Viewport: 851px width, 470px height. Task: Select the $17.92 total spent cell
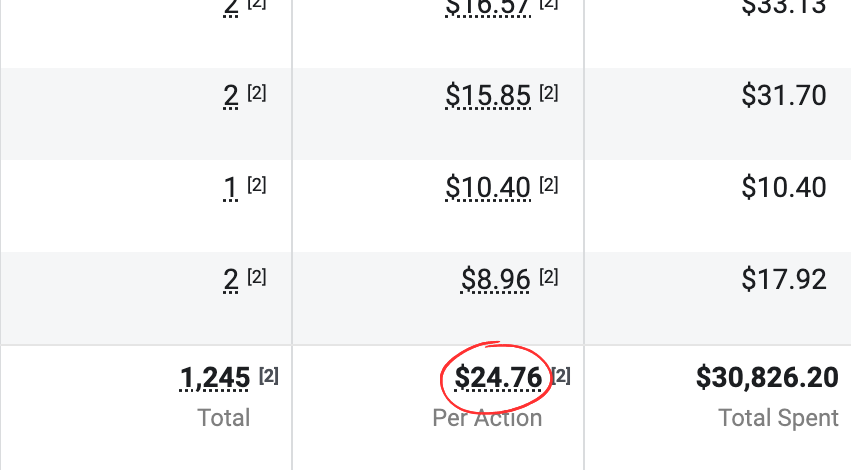[784, 279]
